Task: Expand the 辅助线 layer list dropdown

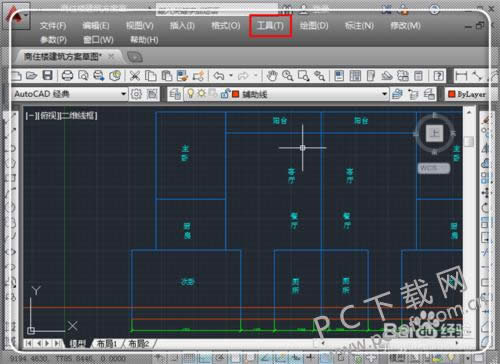Action: pos(385,94)
